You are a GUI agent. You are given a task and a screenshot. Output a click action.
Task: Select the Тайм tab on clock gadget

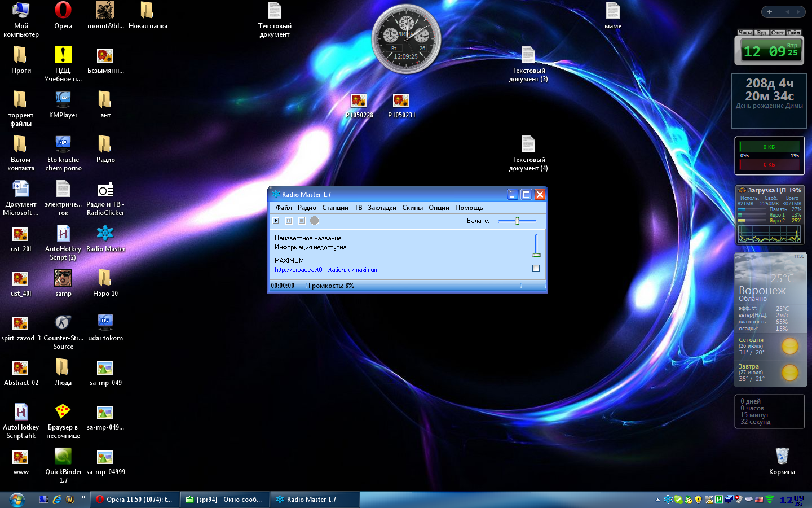(793, 33)
